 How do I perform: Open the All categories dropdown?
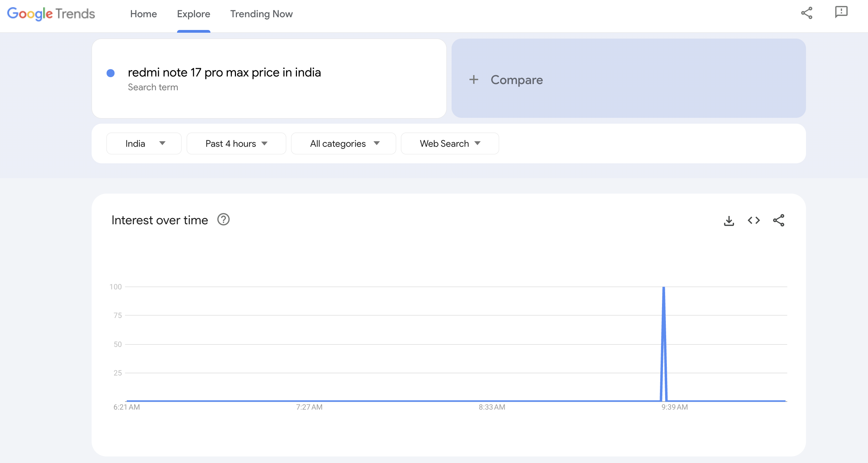(x=343, y=143)
